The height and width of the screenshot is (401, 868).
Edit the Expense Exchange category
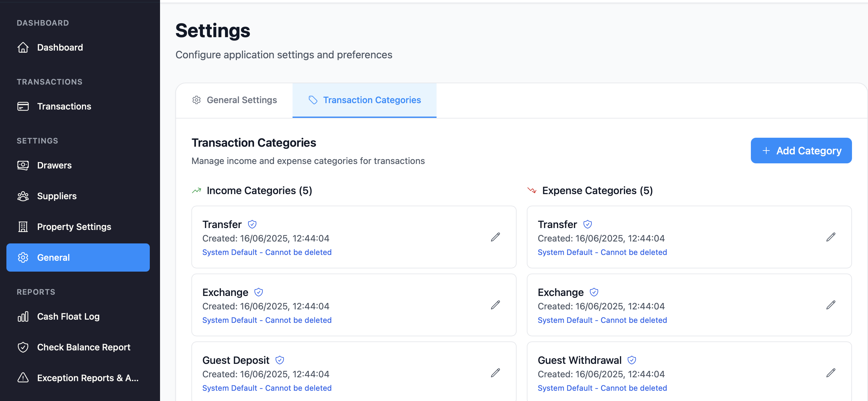pyautogui.click(x=830, y=305)
